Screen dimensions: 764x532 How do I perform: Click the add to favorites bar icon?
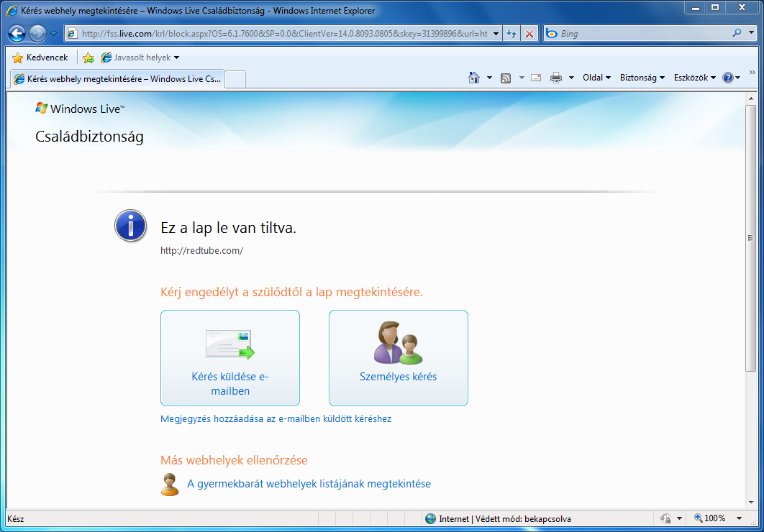point(88,58)
